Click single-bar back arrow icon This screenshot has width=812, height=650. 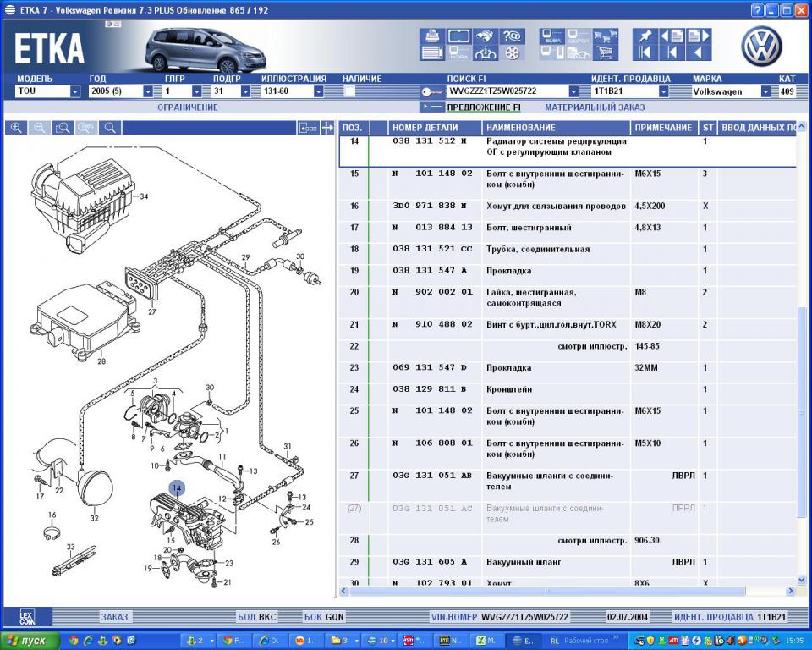[672, 52]
